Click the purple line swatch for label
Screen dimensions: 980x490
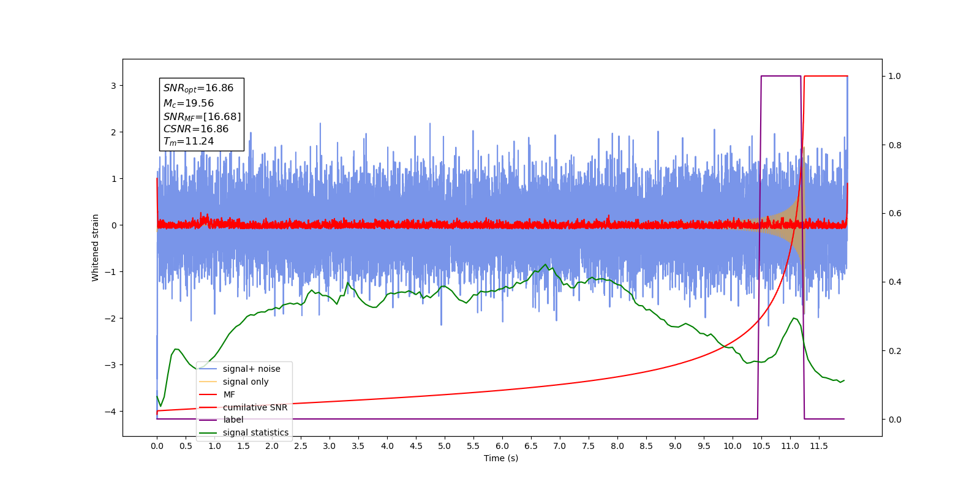pos(208,420)
